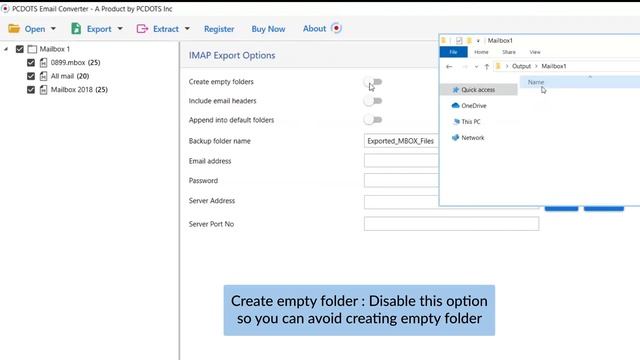640x360 pixels.
Task: Click chevron after Output in address path
Action: click(x=536, y=66)
